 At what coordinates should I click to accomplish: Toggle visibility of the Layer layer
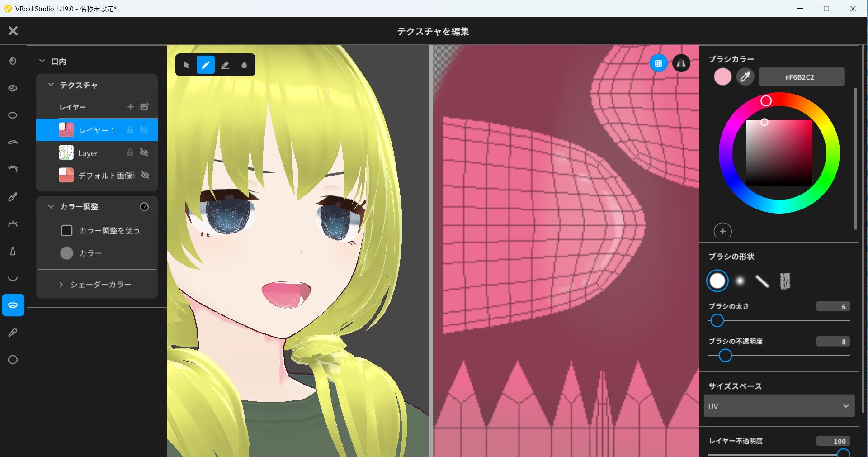point(144,152)
